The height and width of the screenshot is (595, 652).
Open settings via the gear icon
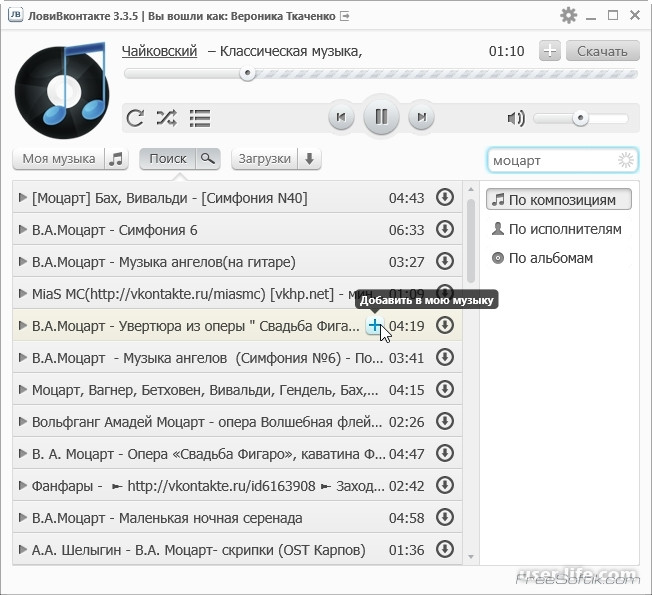point(568,15)
